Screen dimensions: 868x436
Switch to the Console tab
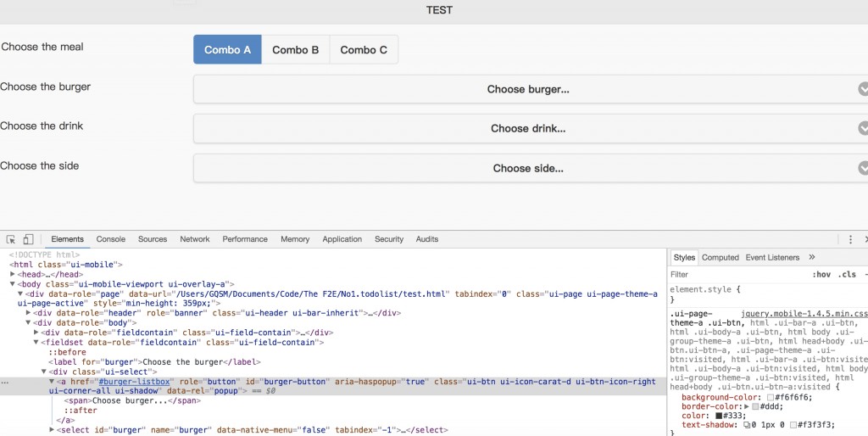[x=111, y=239]
